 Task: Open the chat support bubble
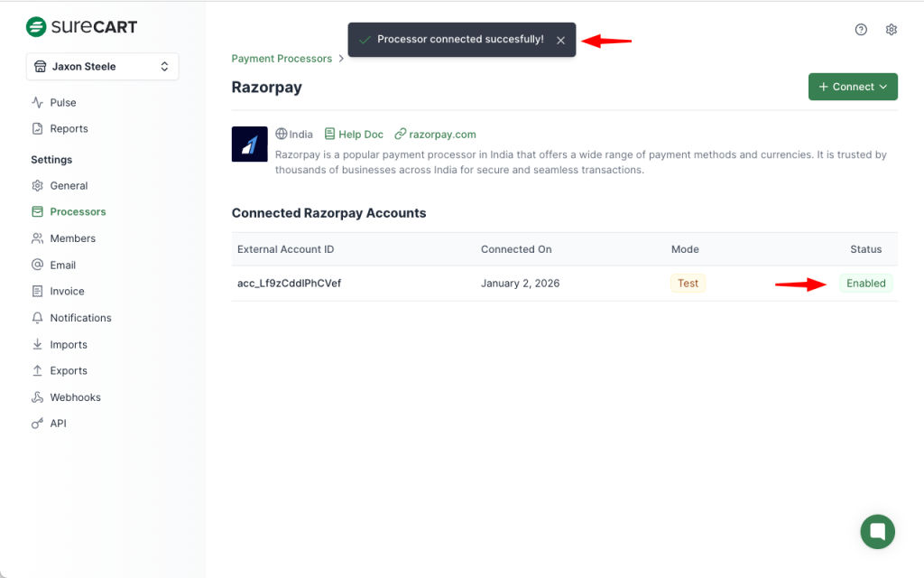[x=877, y=531]
